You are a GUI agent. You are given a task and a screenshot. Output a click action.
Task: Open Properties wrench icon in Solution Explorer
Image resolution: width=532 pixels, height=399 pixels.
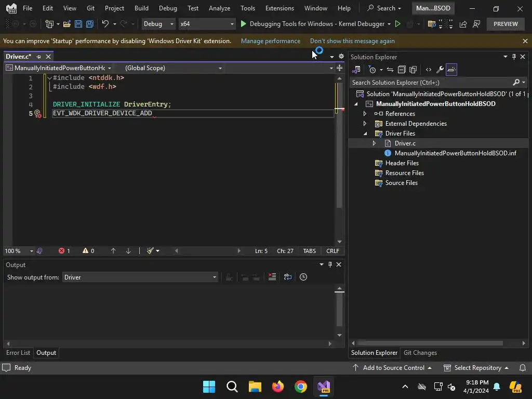click(x=440, y=70)
